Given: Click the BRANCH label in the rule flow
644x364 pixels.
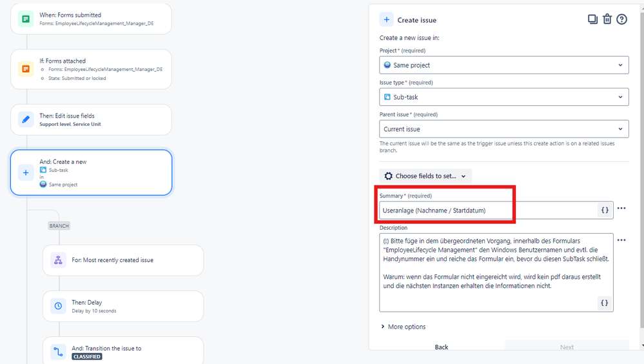Looking at the screenshot, I should (59, 226).
